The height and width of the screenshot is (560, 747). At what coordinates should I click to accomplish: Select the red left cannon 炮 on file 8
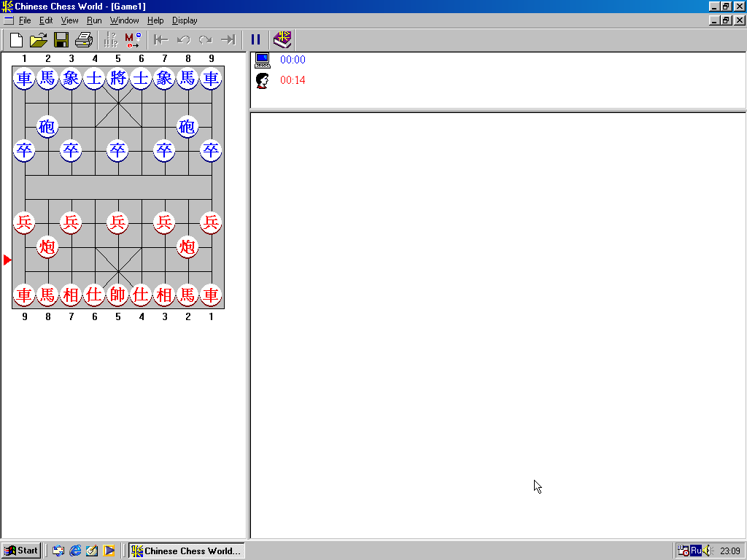47,246
